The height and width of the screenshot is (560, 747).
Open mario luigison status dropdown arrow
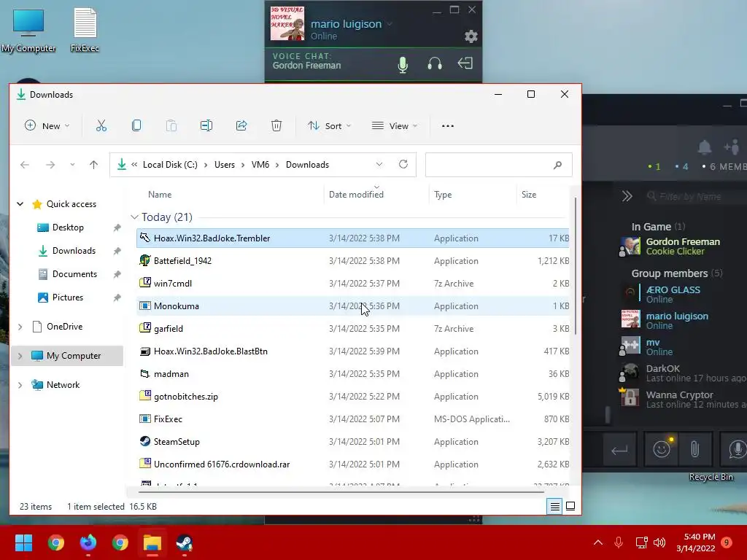pyautogui.click(x=390, y=24)
